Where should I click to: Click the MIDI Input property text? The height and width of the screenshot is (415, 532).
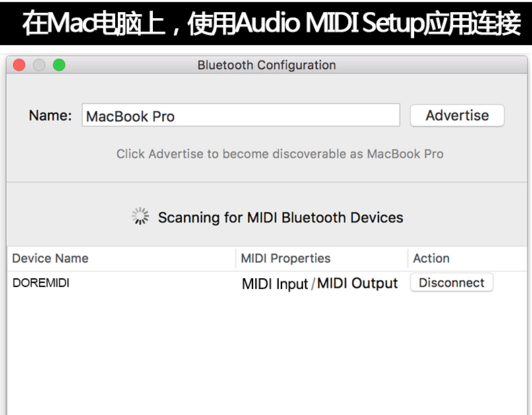tap(275, 284)
